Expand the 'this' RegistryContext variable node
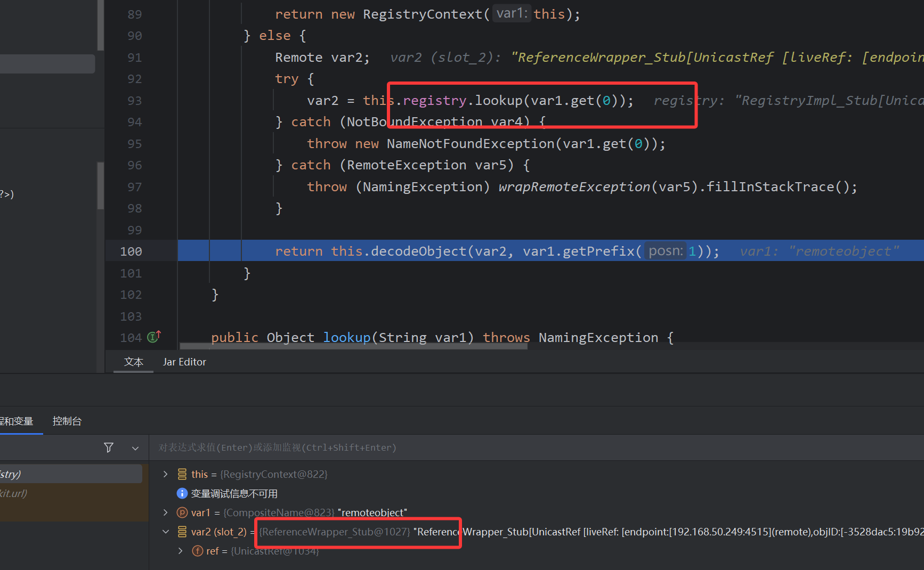 [x=166, y=474]
